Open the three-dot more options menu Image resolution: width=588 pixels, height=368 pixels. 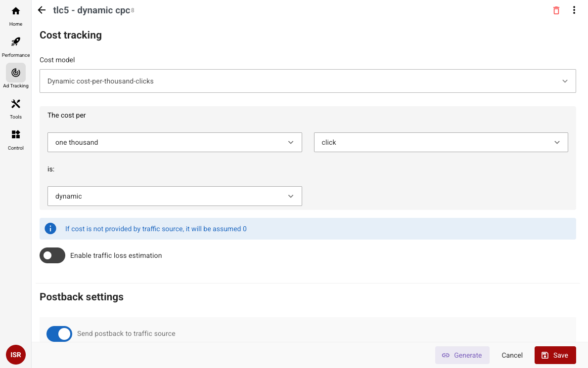(x=574, y=10)
